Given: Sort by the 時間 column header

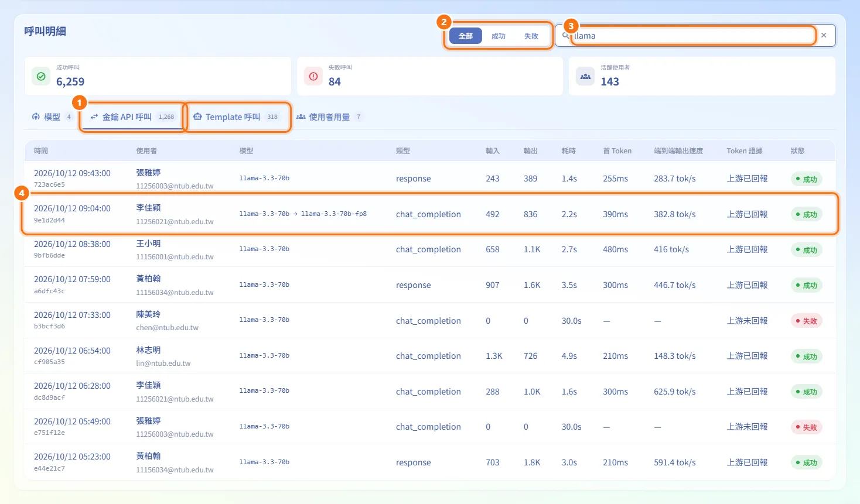Looking at the screenshot, I should click(x=41, y=150).
